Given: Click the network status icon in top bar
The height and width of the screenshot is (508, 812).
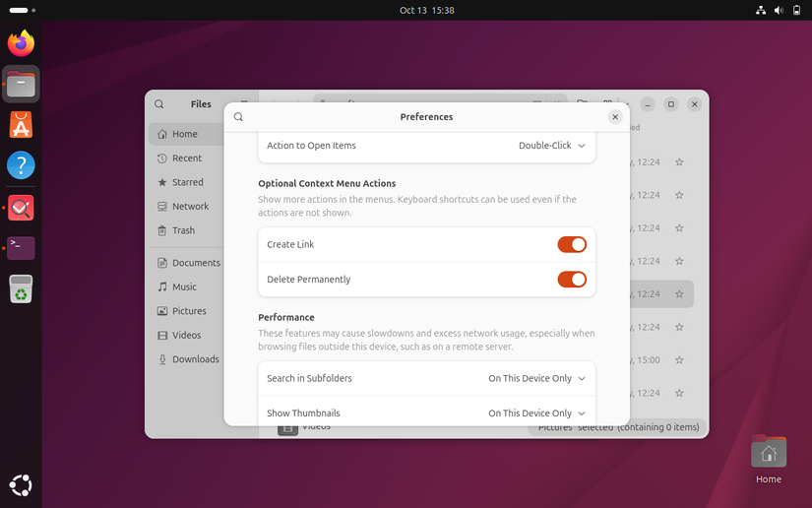Looking at the screenshot, I should 761,11.
